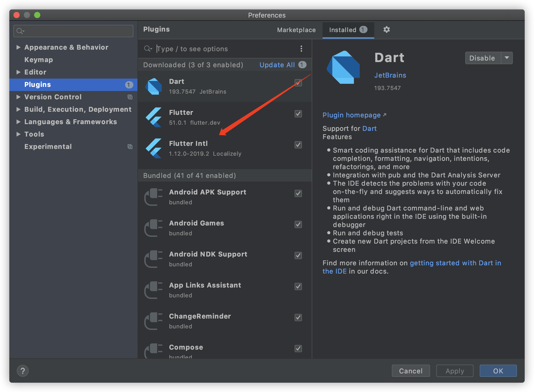Click the Flutter plugin icon in the list
The height and width of the screenshot is (392, 534).
(154, 117)
